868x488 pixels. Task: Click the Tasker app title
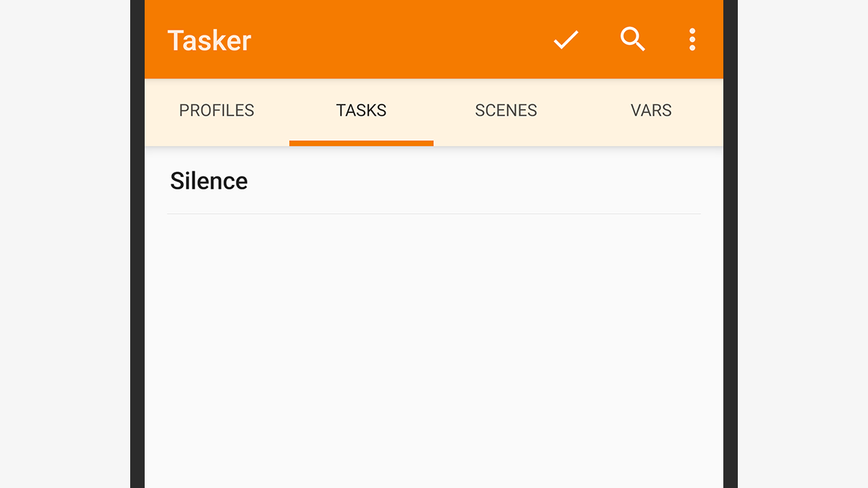tap(209, 40)
